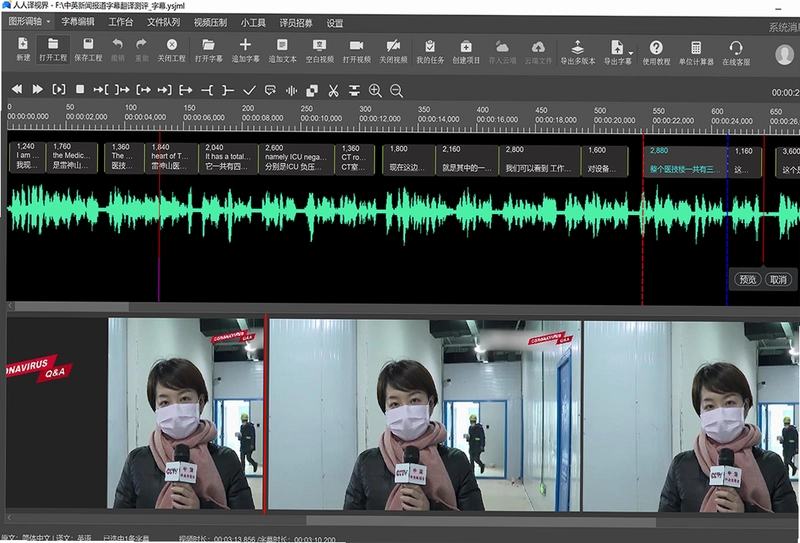Select subtitle block "CT ro..." 1,360
The height and width of the screenshot is (543, 800).
pyautogui.click(x=355, y=160)
